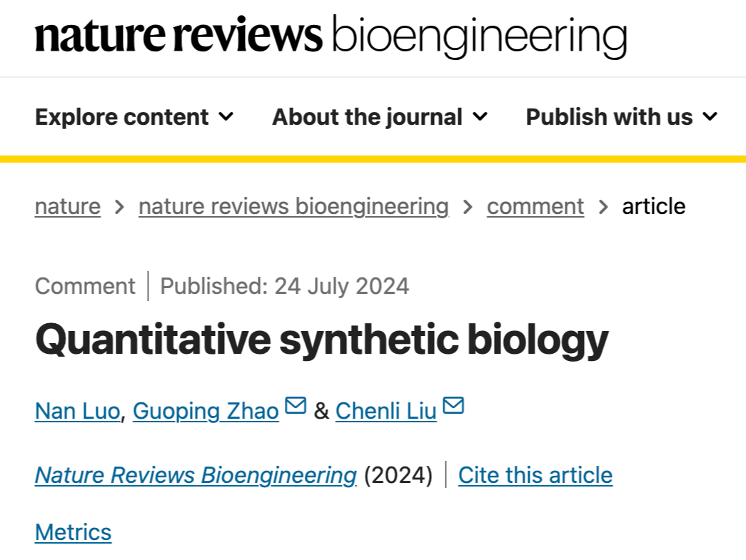Click the article breadcrumb current page text
Image resolution: width=746 pixels, height=560 pixels.
(x=654, y=206)
